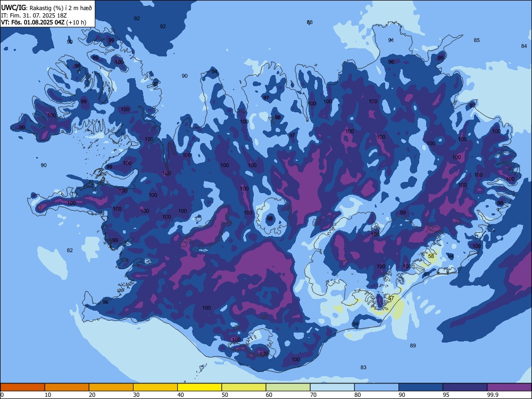Select the dark indigo 95–99.9 legend swatch

pos(465,387)
